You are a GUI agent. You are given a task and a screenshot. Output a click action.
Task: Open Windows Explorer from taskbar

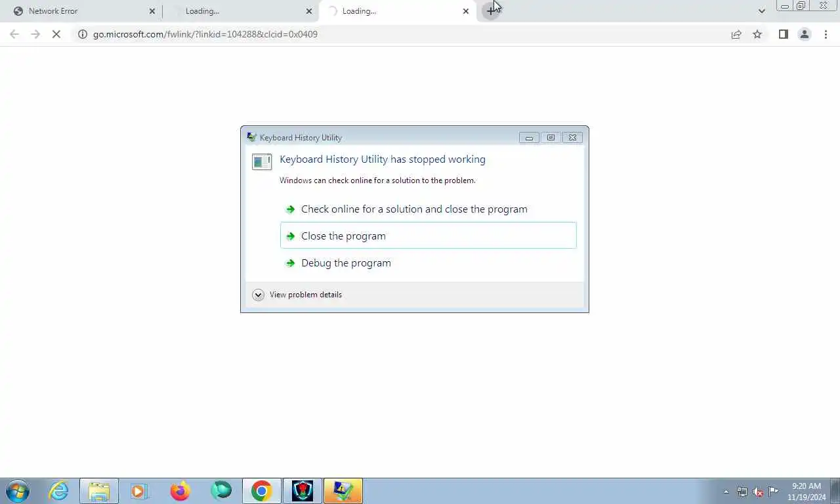[99, 491]
